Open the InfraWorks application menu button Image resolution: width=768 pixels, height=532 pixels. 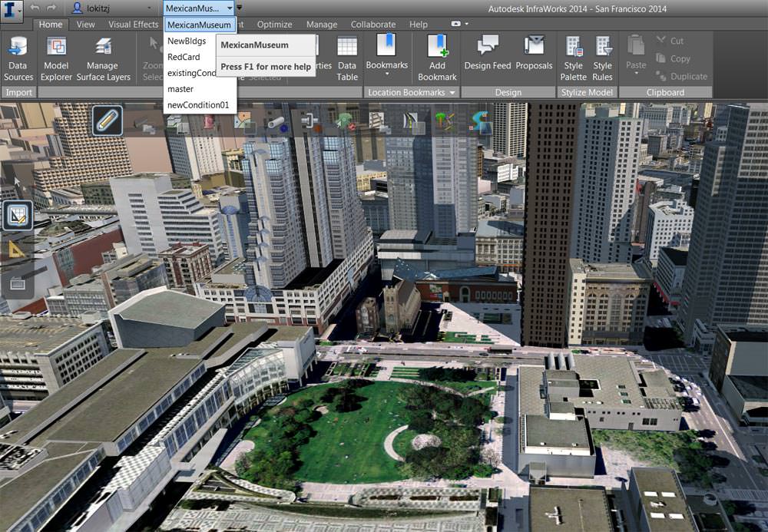pyautogui.click(x=12, y=10)
